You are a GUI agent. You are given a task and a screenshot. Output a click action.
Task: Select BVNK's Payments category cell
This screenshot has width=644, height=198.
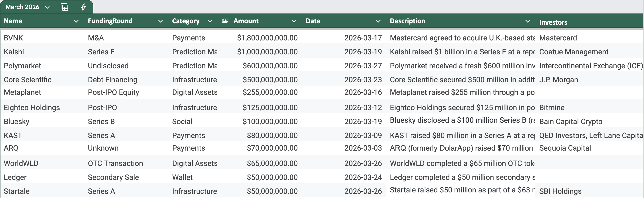188,38
